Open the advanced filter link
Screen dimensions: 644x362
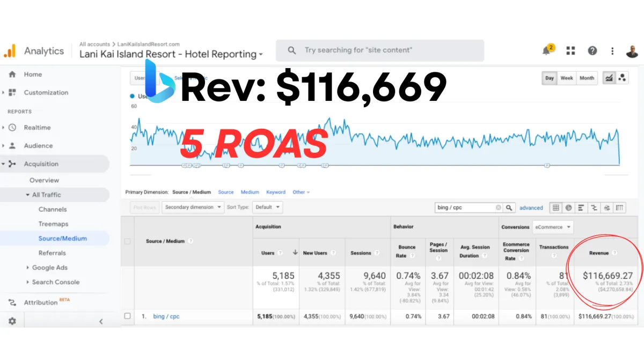[531, 208]
